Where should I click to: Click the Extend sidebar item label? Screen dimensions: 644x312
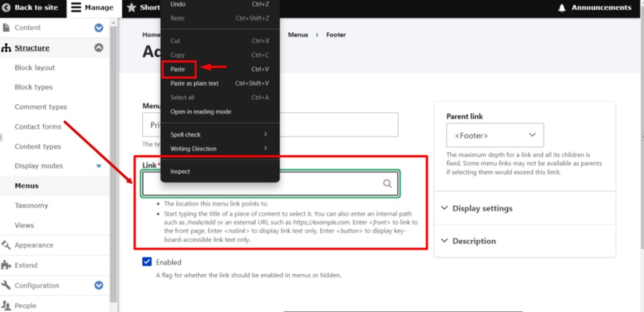click(26, 265)
